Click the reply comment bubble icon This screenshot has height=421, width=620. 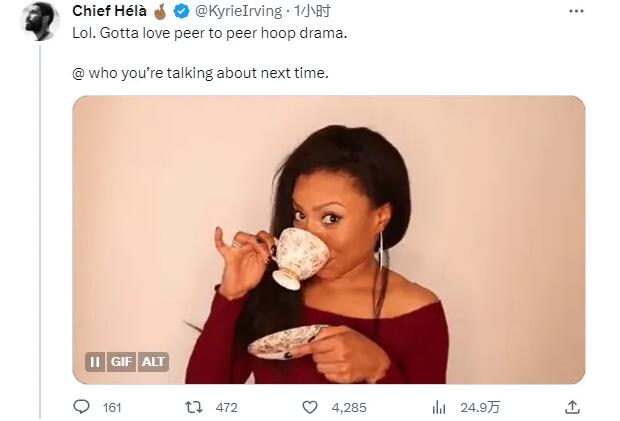(x=82, y=407)
